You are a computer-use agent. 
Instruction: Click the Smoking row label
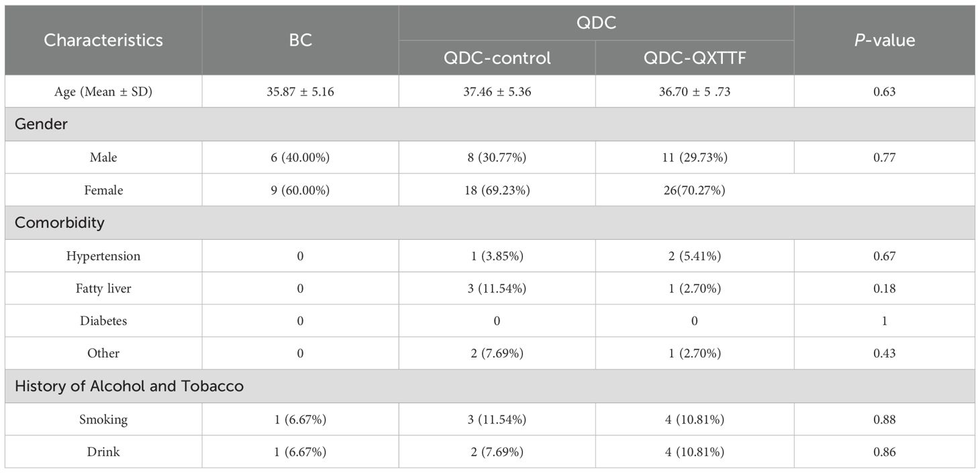click(x=103, y=419)
